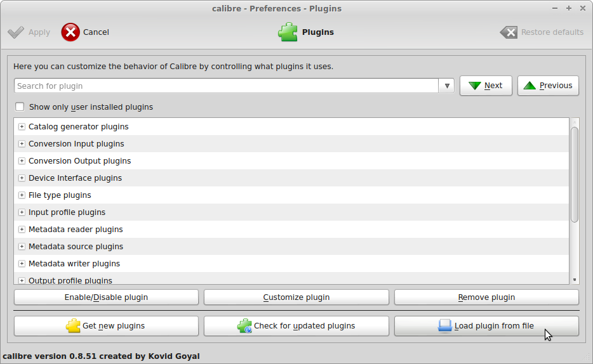Minimize the Preferences window
Viewport: 593px width, 364px height.
coord(555,8)
